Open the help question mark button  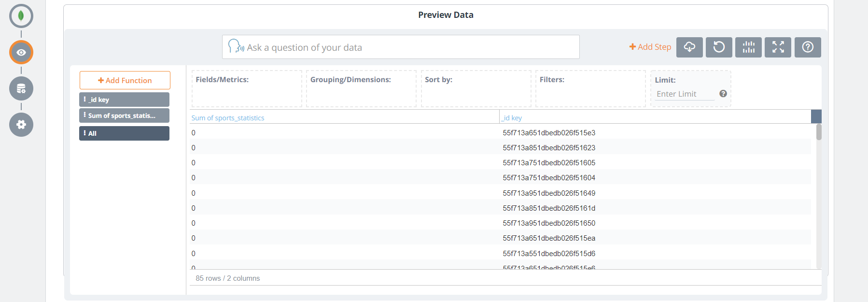click(808, 47)
